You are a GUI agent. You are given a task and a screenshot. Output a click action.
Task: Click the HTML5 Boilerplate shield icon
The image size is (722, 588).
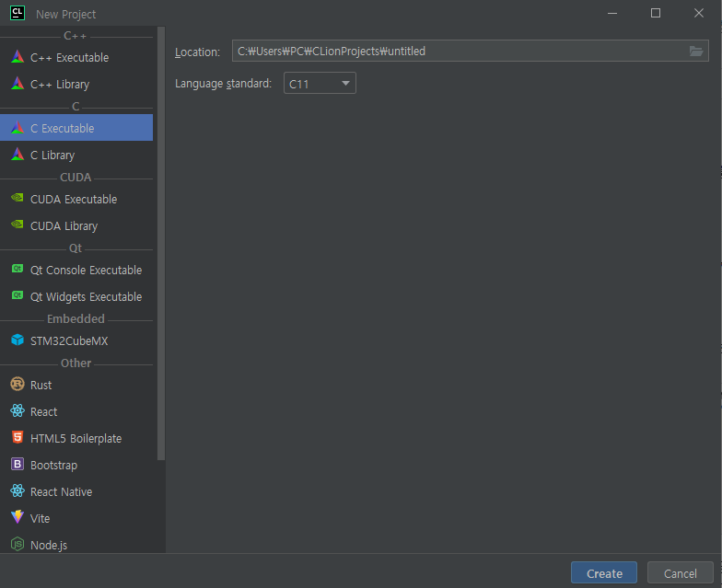pyautogui.click(x=17, y=437)
